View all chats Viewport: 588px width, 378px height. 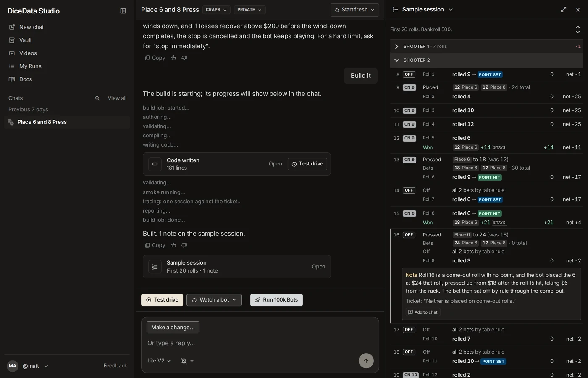click(x=117, y=98)
